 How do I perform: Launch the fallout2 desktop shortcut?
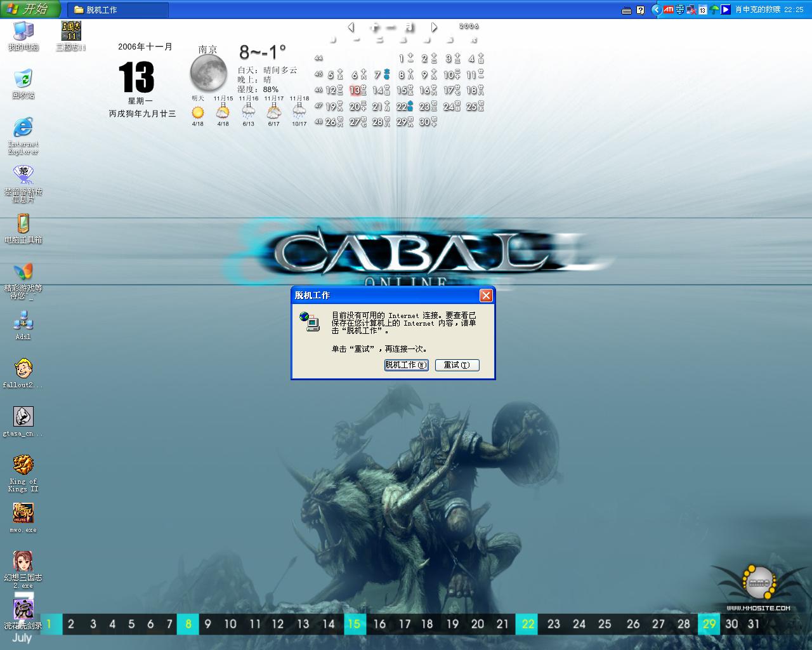point(23,373)
